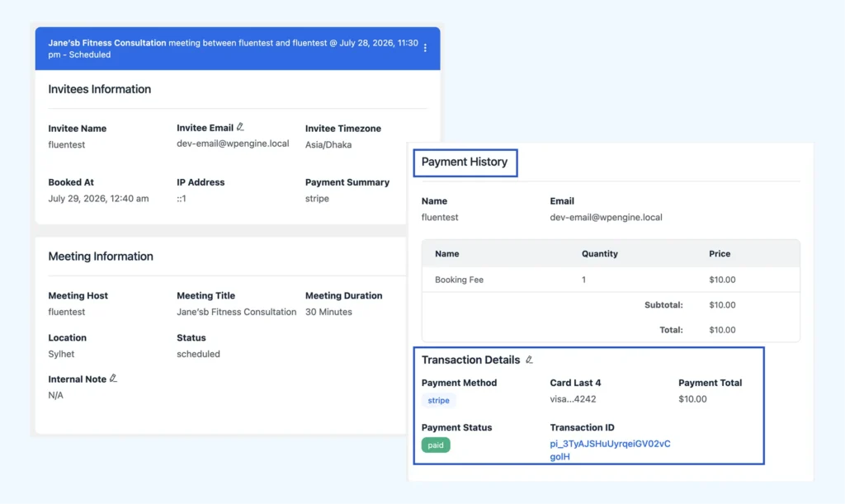Click the Price column header
Image resolution: width=845 pixels, height=504 pixels.
(720, 253)
